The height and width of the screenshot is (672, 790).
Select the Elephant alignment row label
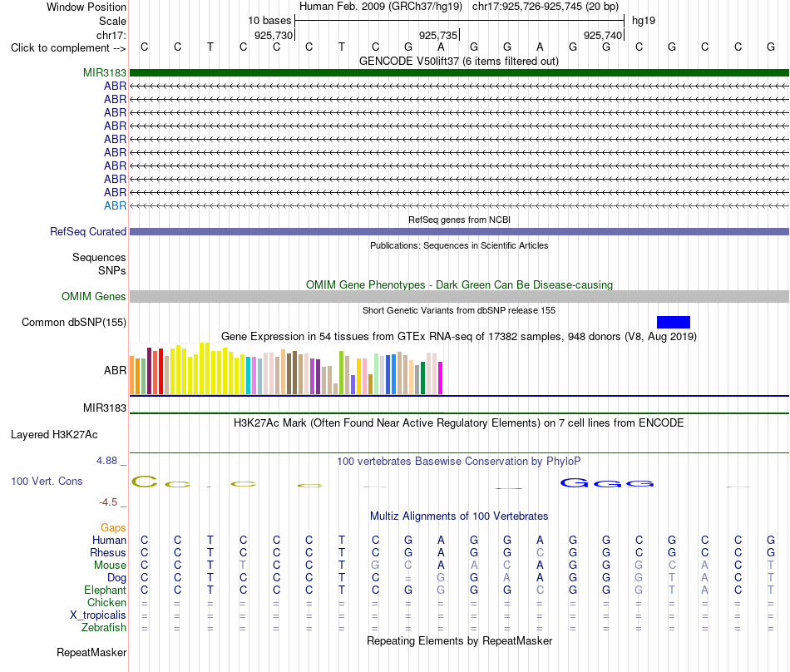(106, 590)
